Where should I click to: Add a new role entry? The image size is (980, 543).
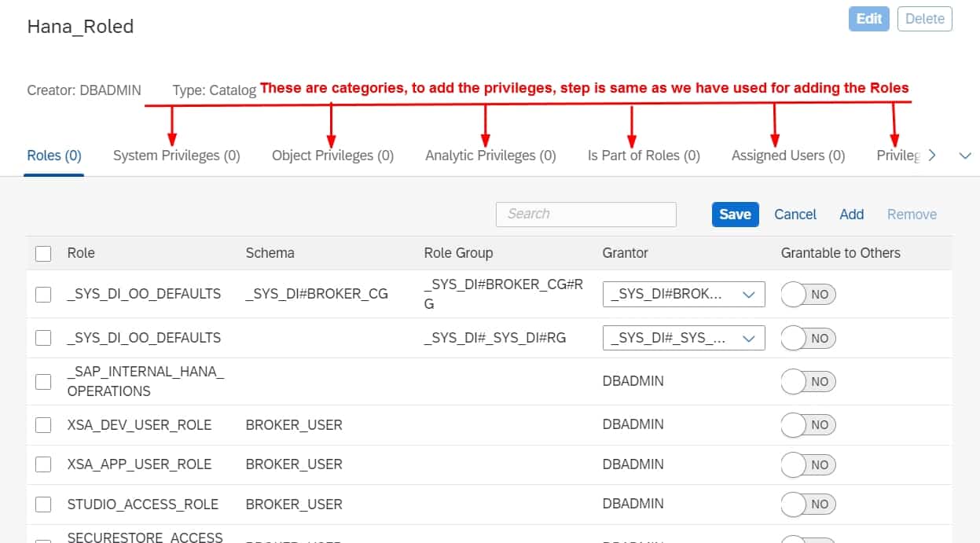[x=851, y=214]
